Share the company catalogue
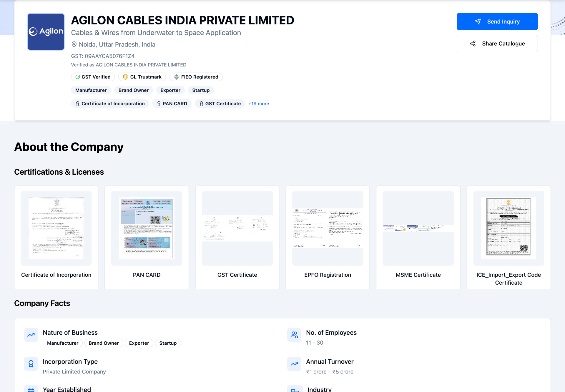This screenshot has width=565, height=392. pyautogui.click(x=497, y=44)
